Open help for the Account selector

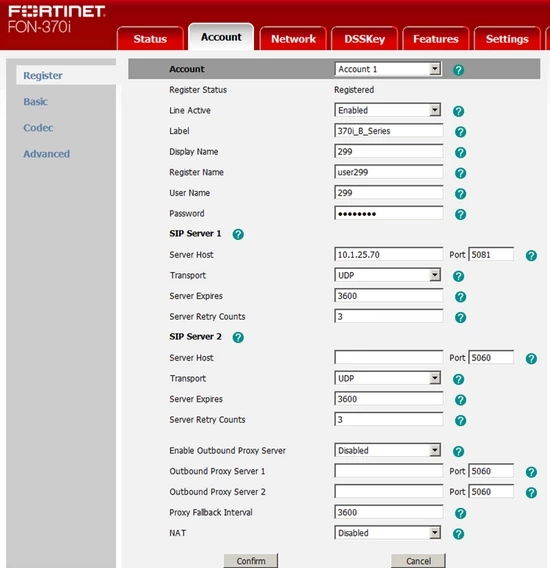click(x=458, y=70)
